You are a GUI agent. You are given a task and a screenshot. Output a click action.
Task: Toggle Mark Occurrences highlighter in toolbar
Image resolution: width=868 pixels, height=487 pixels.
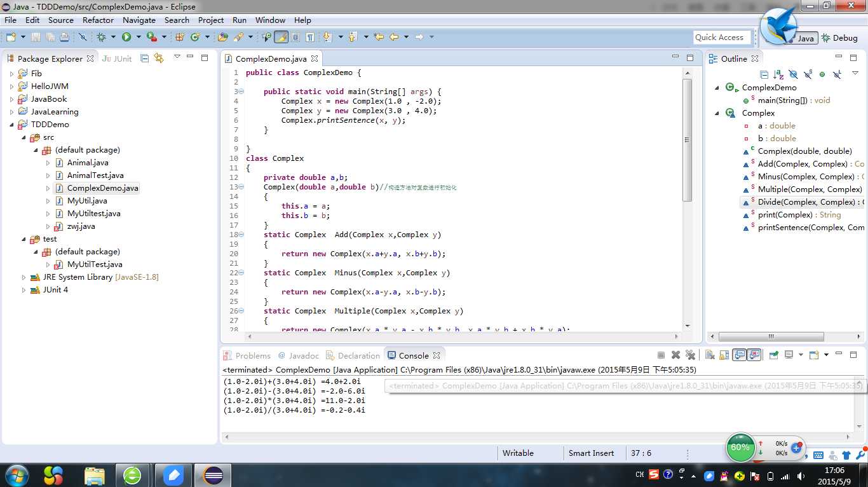(281, 37)
